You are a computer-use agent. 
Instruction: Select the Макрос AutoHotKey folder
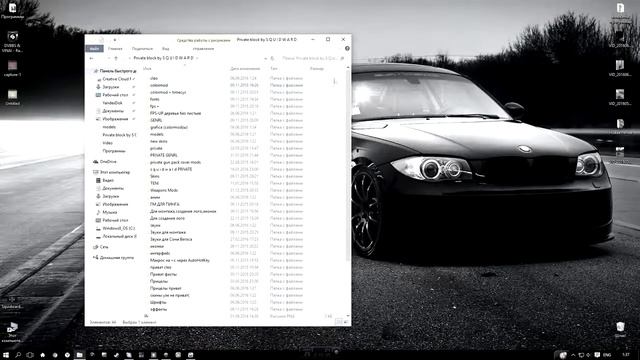(x=180, y=260)
